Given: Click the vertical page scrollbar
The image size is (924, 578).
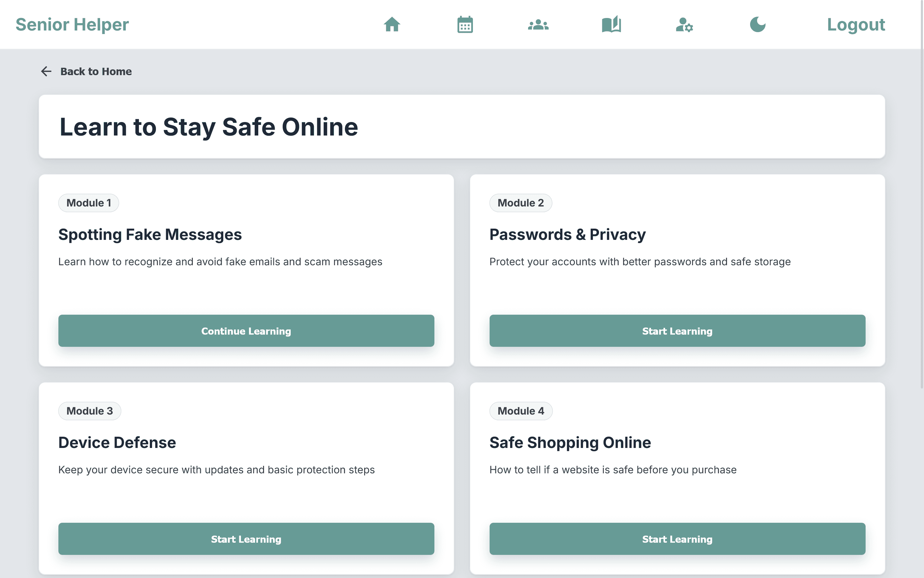Looking at the screenshot, I should (922, 195).
